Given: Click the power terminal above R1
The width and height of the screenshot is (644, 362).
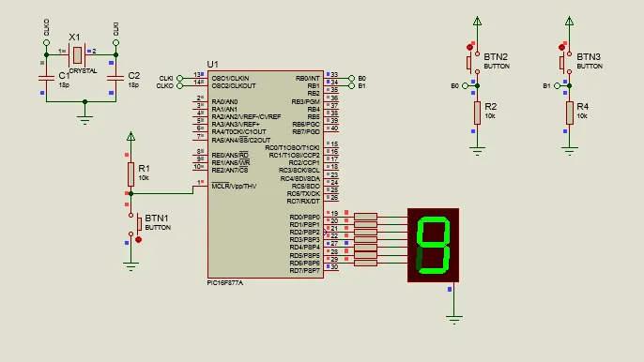Looking at the screenshot, I should (130, 137).
